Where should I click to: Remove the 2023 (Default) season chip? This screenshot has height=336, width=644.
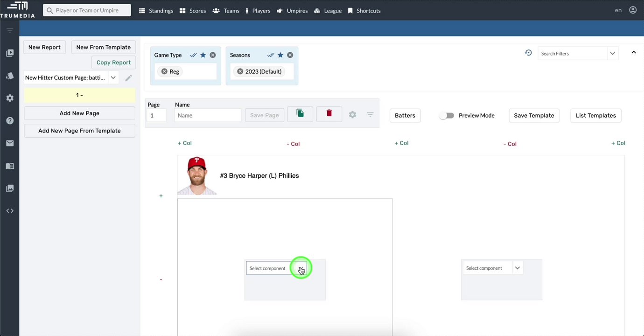[240, 71]
